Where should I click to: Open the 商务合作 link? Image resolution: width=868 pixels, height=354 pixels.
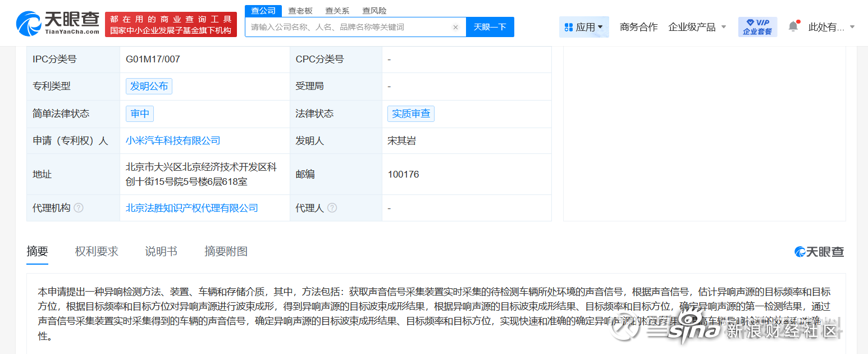(638, 27)
